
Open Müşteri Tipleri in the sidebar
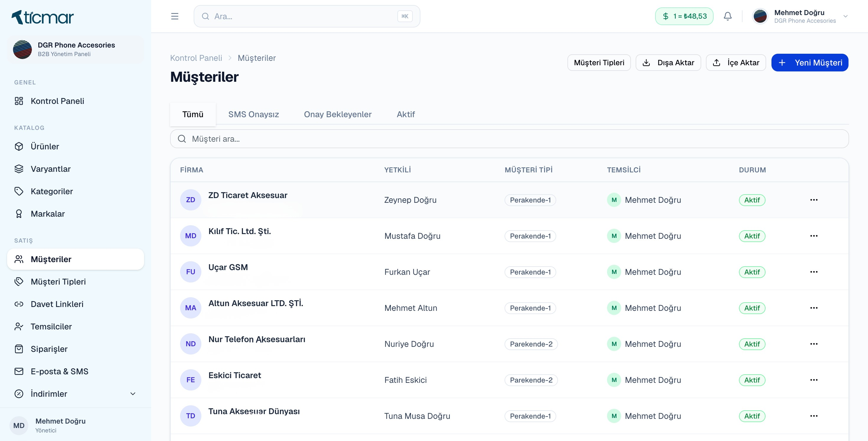(x=76, y=282)
